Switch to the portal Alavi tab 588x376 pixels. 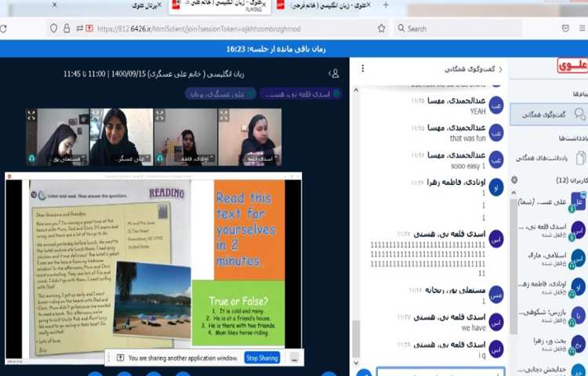click(x=147, y=5)
